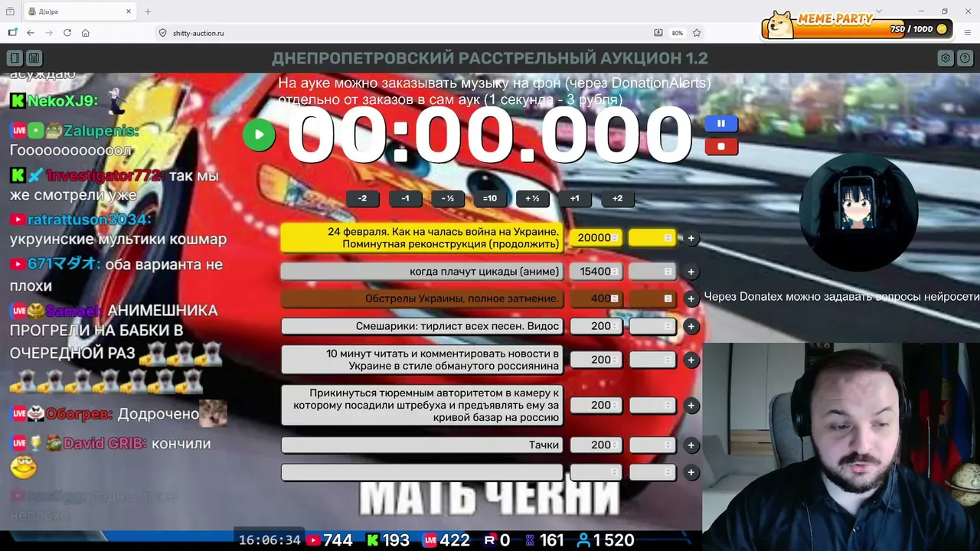Stop the timer with the red stop button

(720, 146)
